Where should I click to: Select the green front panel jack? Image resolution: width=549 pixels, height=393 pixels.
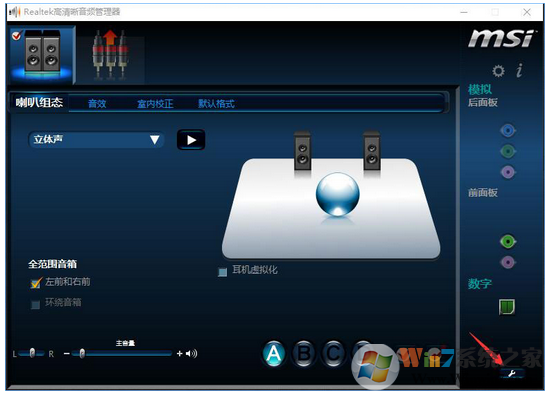point(508,241)
